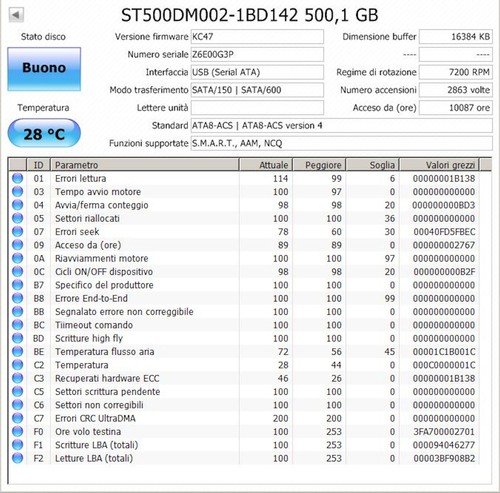500x493 pixels.
Task: Select raw value 000000000BD3
Action: (x=444, y=205)
